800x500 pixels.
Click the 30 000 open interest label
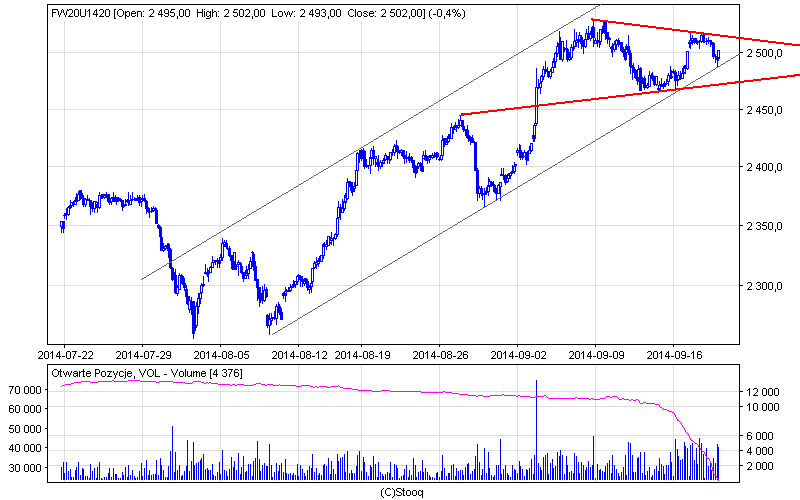[25, 468]
